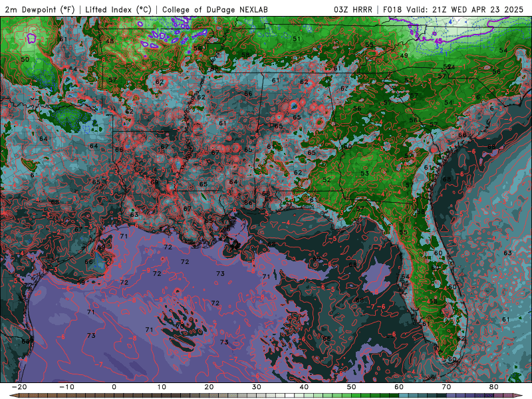Click the "Lifted Index (°C)" title text
Screen dimensions: 532x399
(118, 9)
